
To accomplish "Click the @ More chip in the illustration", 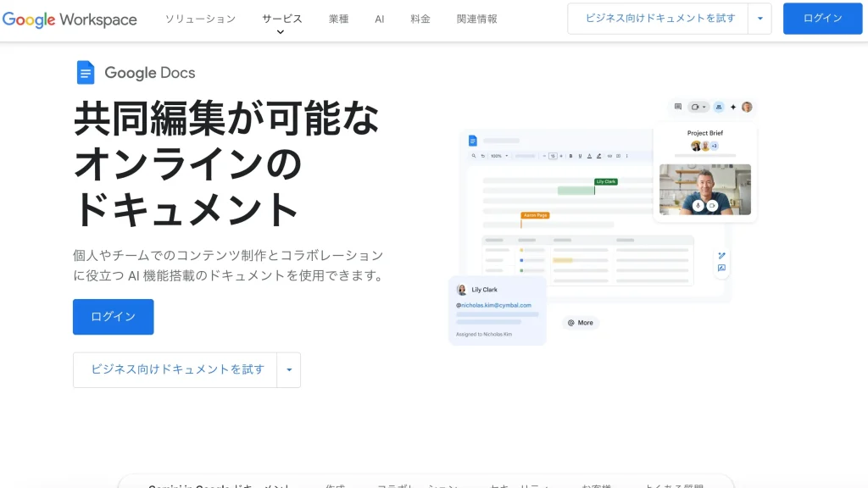I will 580,323.
